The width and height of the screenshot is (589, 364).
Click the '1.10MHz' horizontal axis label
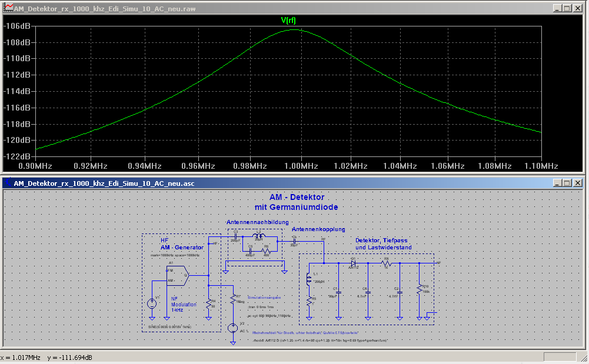[541, 166]
